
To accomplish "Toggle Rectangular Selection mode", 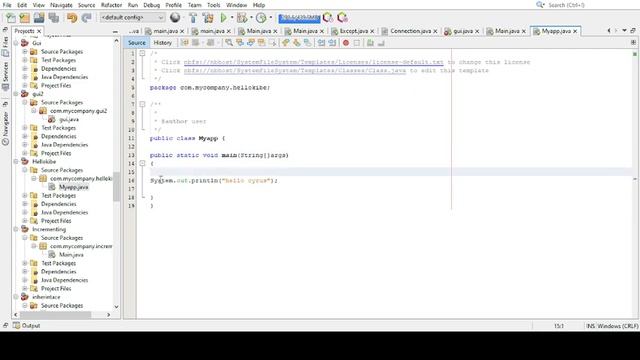I will tap(272, 43).
